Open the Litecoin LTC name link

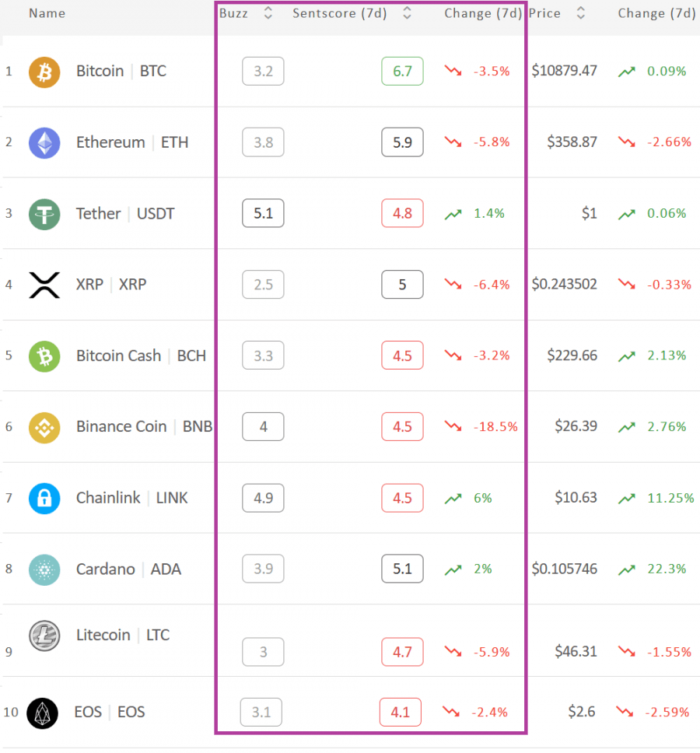tap(123, 635)
